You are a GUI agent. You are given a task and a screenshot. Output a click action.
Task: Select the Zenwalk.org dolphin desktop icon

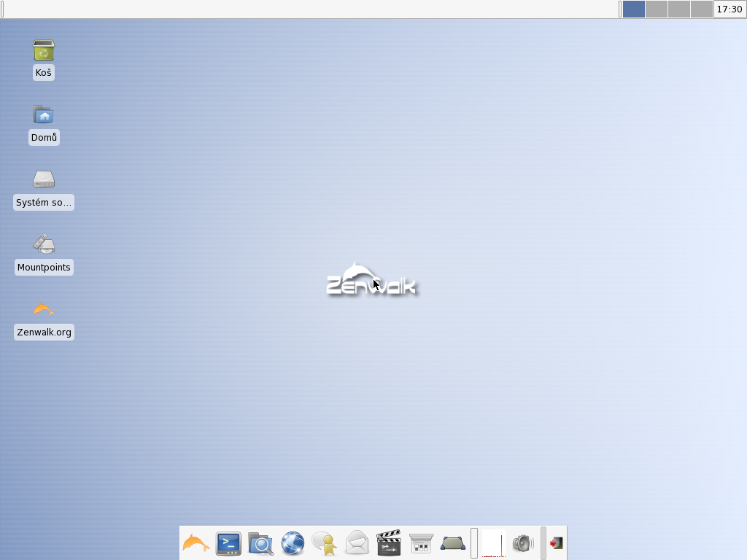pyautogui.click(x=43, y=309)
